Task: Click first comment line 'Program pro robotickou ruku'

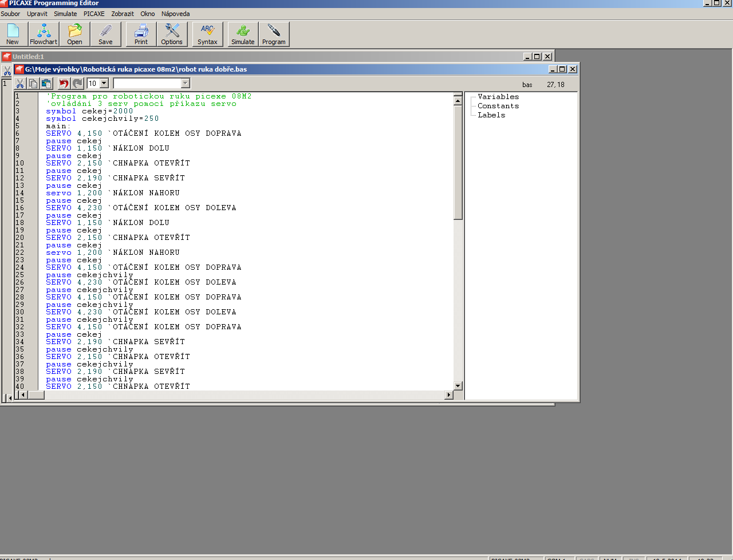Action: pos(149,96)
